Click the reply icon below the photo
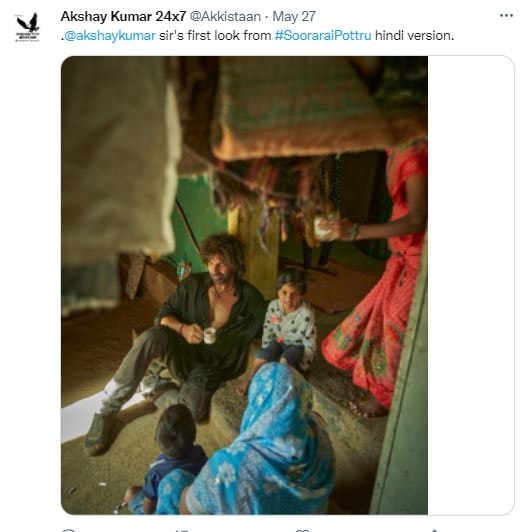 69,530
